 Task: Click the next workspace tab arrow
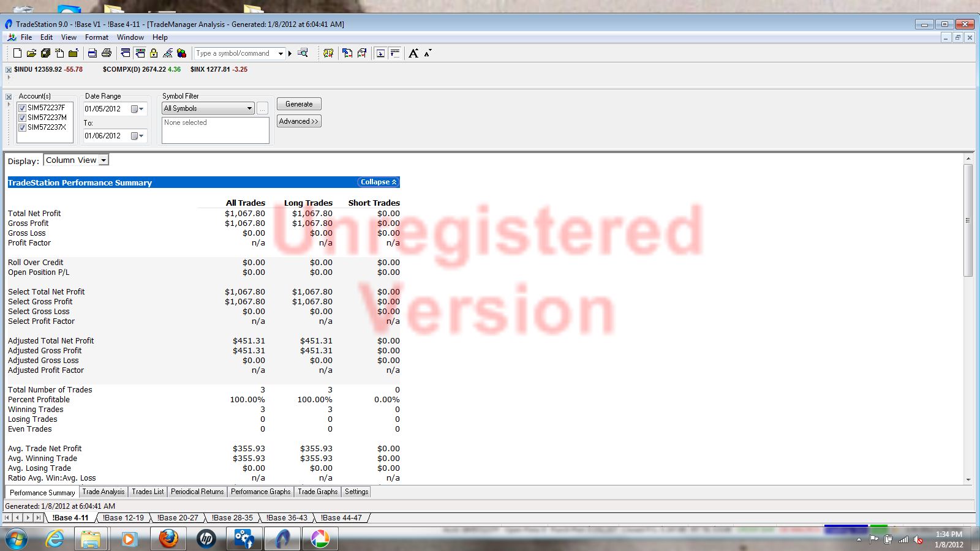(x=28, y=518)
